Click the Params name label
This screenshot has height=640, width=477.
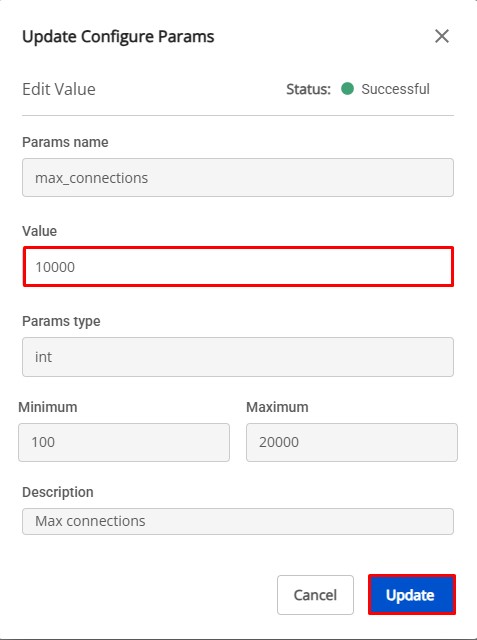pyautogui.click(x=65, y=142)
